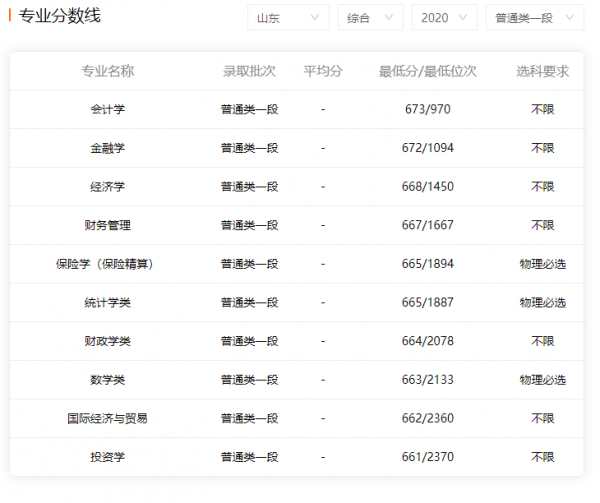Click 普通类一段 in the 国际经济与贸易 row

coord(249,418)
